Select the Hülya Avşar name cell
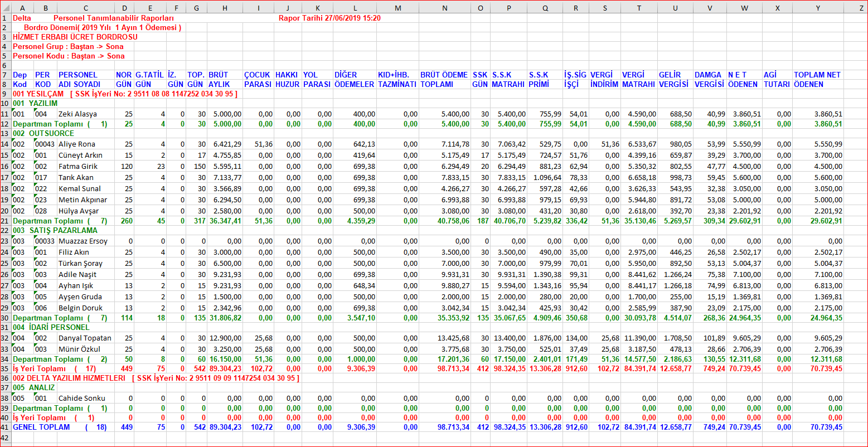 pos(78,211)
